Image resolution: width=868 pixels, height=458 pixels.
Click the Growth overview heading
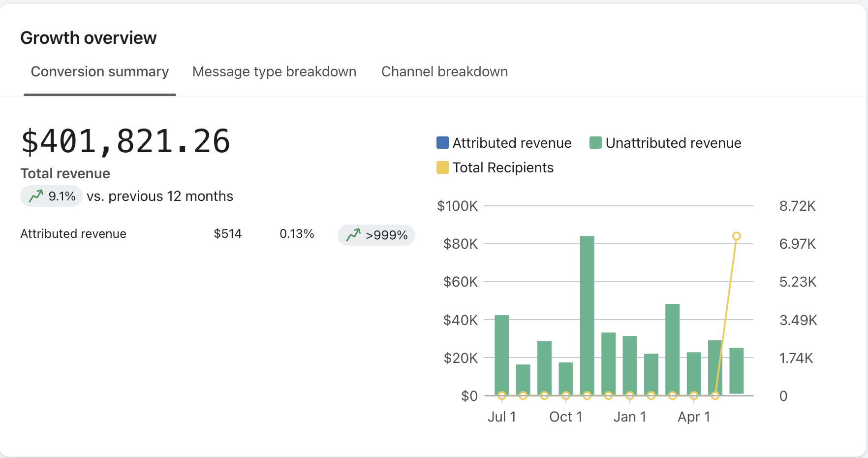(x=89, y=38)
